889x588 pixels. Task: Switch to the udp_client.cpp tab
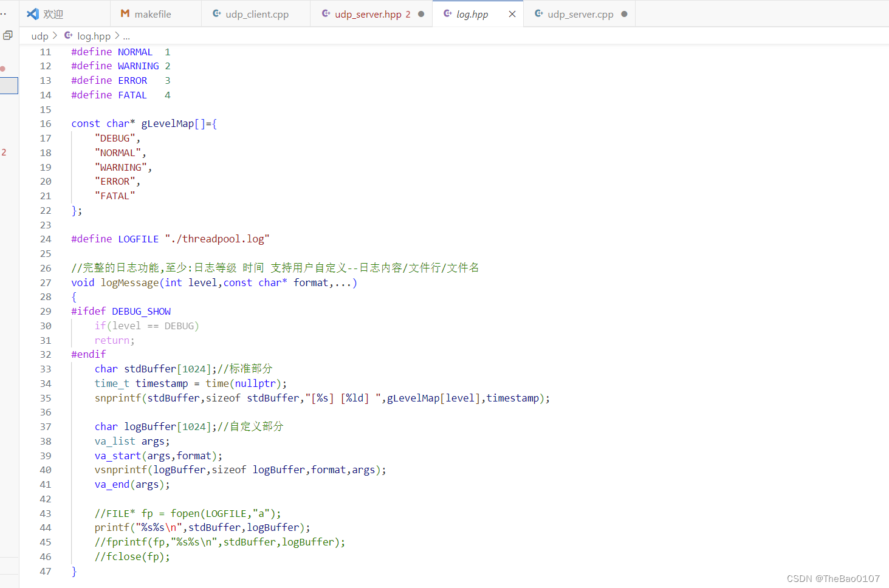tap(256, 14)
